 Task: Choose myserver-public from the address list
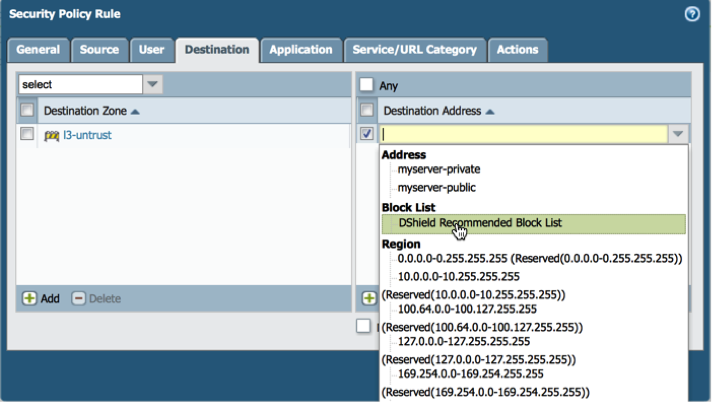click(436, 188)
